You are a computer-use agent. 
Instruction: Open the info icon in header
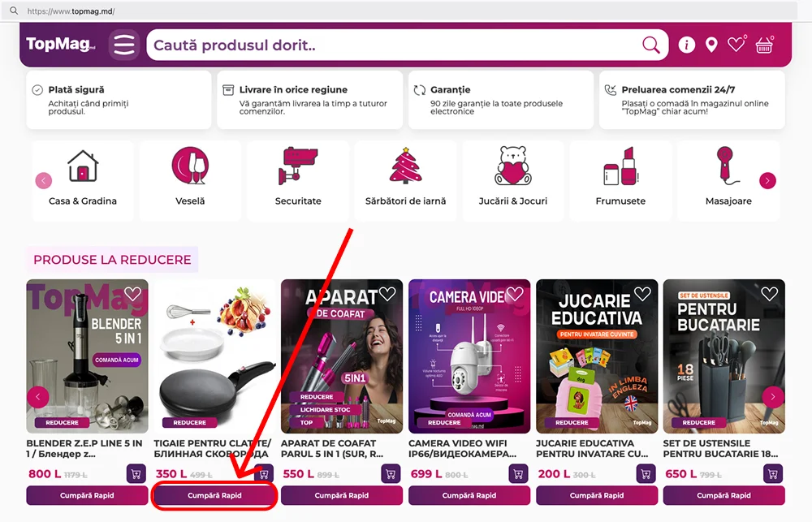[x=687, y=45]
